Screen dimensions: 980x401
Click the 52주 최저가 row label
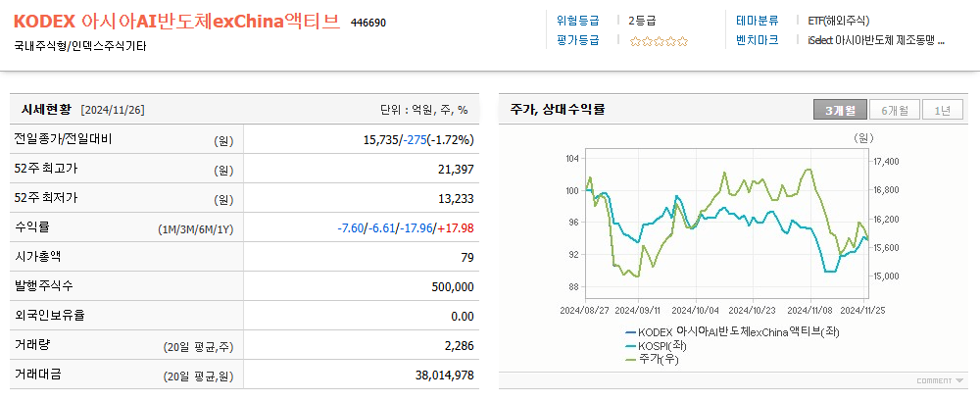pos(45,198)
